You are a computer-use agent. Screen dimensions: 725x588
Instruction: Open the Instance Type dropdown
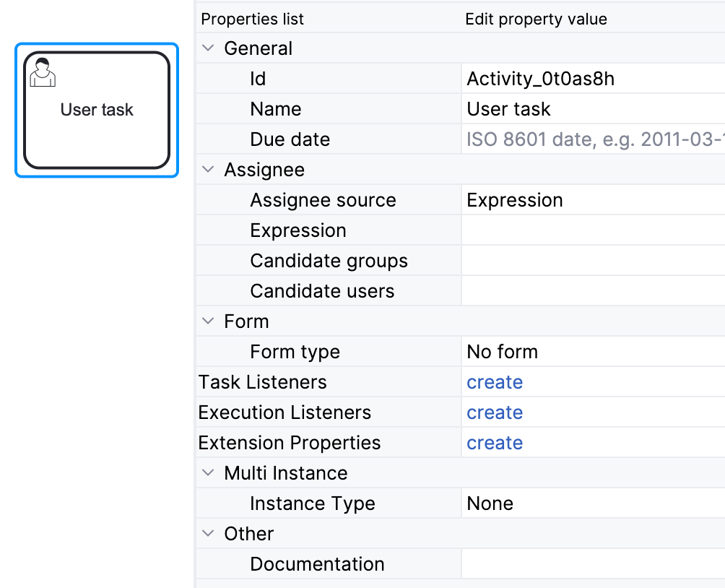[592, 503]
